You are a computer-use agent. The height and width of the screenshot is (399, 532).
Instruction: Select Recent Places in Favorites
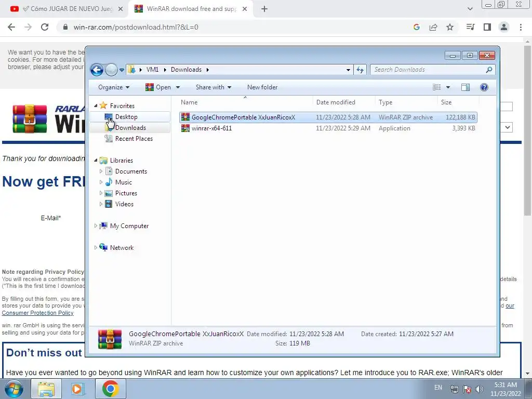(x=134, y=138)
